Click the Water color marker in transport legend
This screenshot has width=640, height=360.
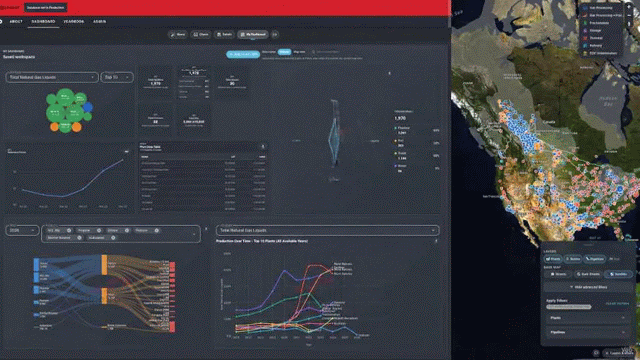tap(396, 166)
